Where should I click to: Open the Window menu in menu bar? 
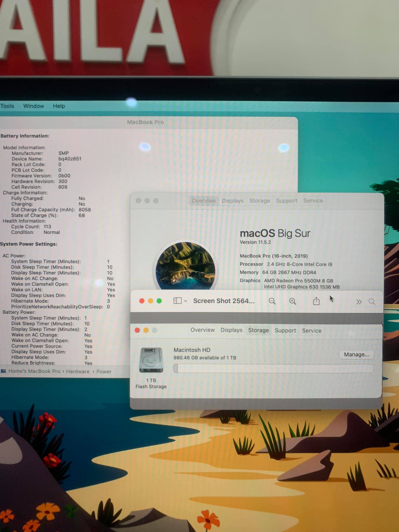pyautogui.click(x=34, y=106)
